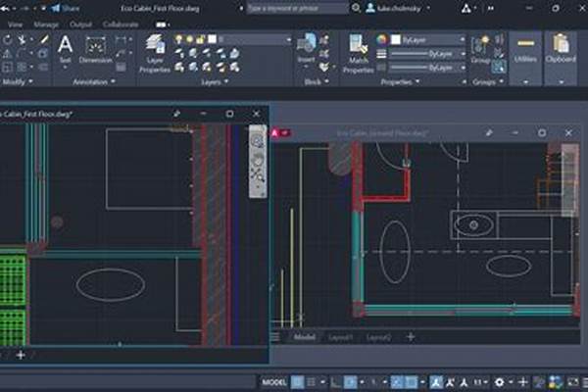The height and width of the screenshot is (392, 588).
Task: Click the Insert block icon
Action: pos(307,49)
